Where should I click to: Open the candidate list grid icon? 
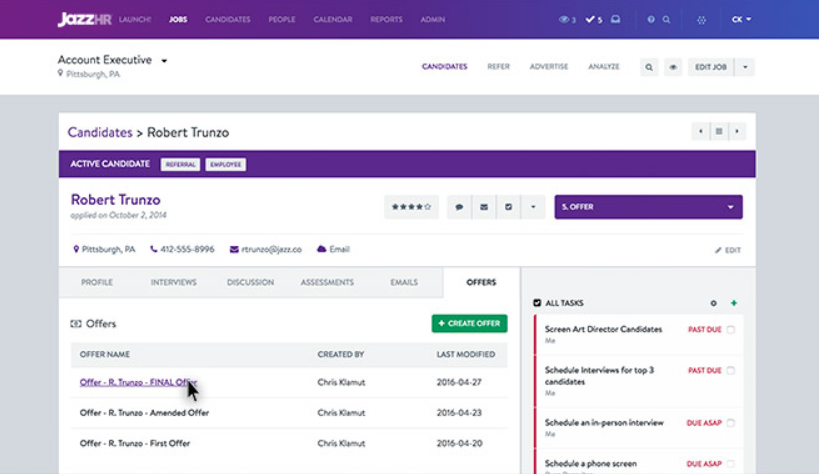click(719, 131)
